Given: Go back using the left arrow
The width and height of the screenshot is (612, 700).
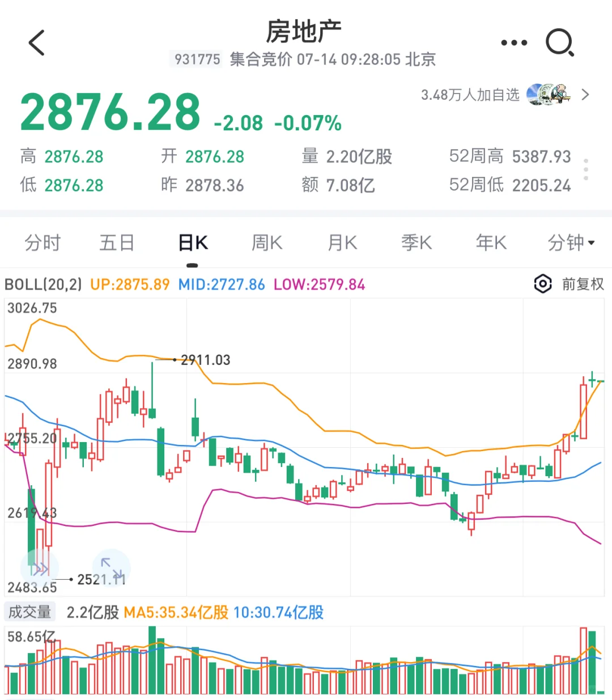Looking at the screenshot, I should point(36,43).
